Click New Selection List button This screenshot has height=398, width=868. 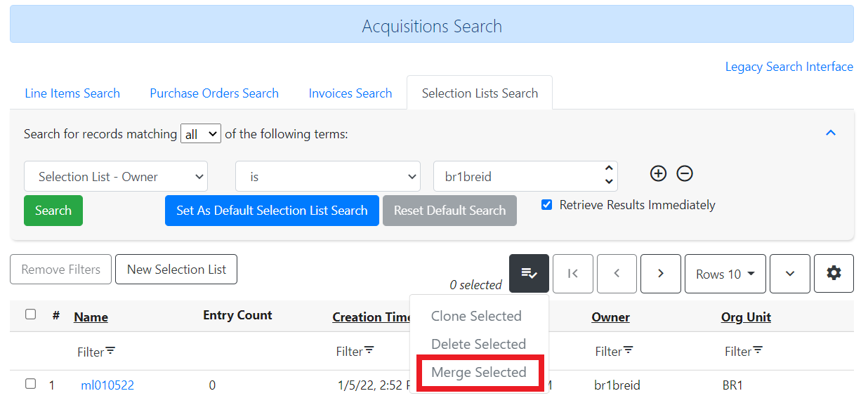[176, 270]
